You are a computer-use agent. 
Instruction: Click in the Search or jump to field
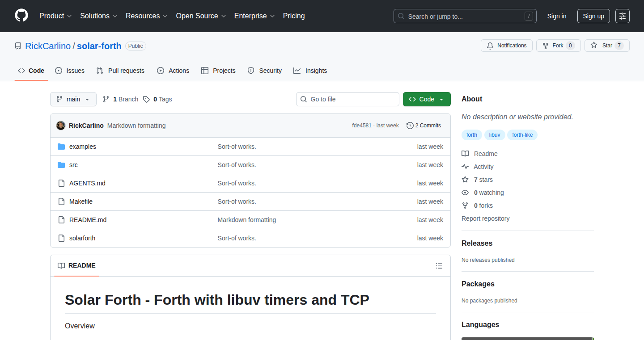(465, 16)
